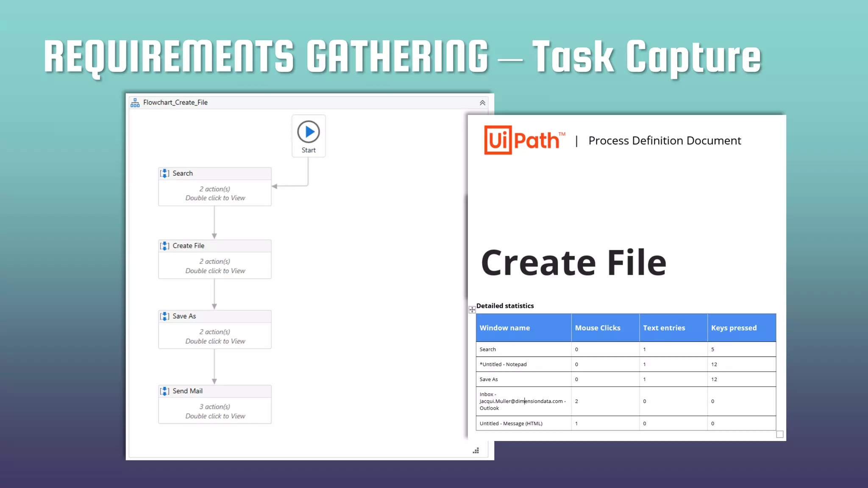The width and height of the screenshot is (868, 488).
Task: Click the flowchart resize grip
Action: (x=476, y=451)
